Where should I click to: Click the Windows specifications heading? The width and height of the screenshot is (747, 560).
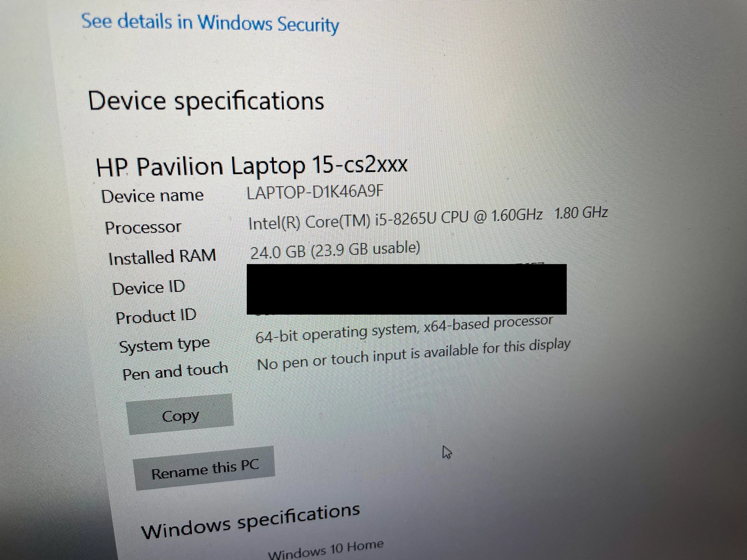coord(251,521)
